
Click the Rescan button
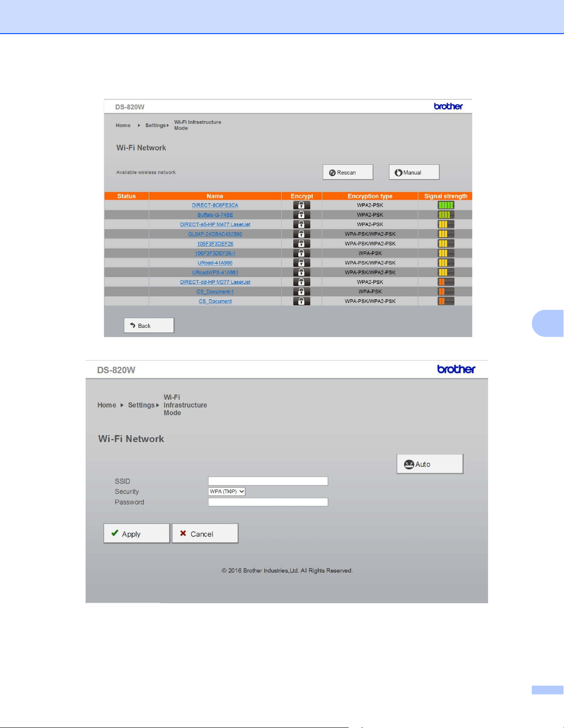coord(348,172)
